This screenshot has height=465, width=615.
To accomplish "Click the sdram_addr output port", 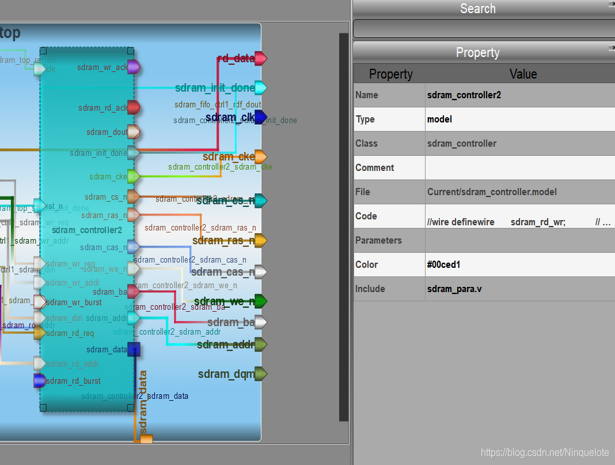I will tap(260, 345).
